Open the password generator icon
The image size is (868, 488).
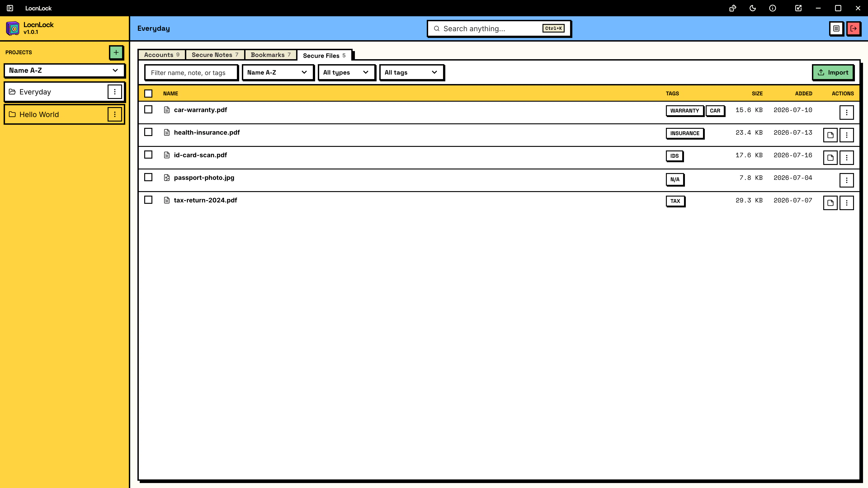[x=733, y=8]
